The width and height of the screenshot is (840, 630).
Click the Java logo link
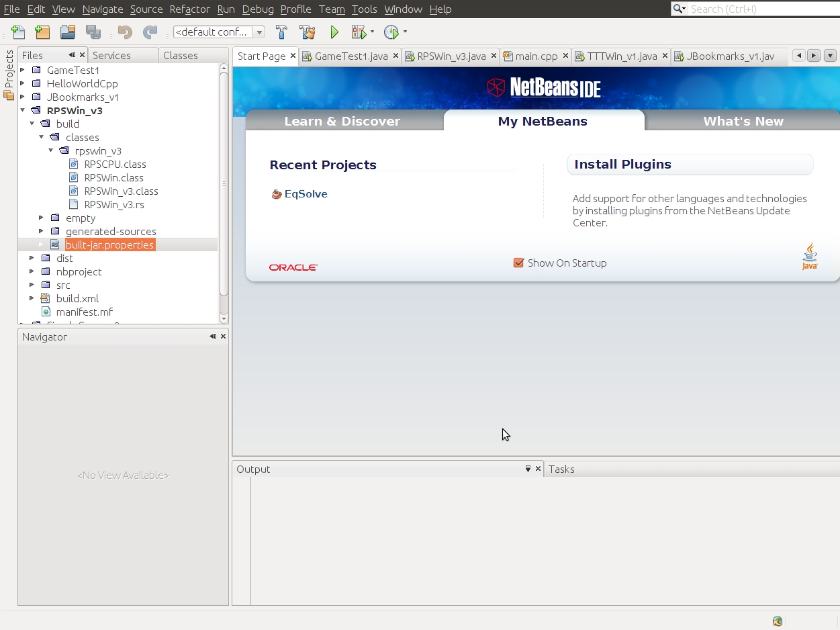[810, 257]
